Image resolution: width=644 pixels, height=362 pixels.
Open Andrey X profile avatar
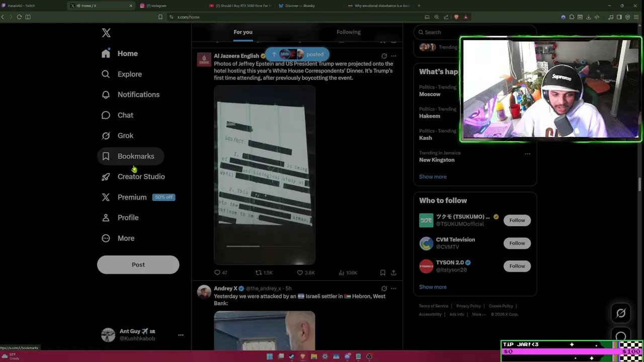[204, 292]
